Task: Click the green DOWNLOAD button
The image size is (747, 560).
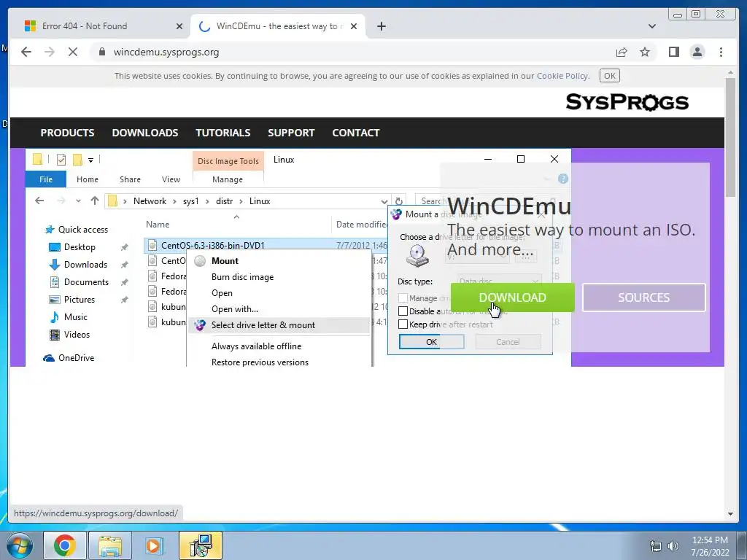Action: 513,297
